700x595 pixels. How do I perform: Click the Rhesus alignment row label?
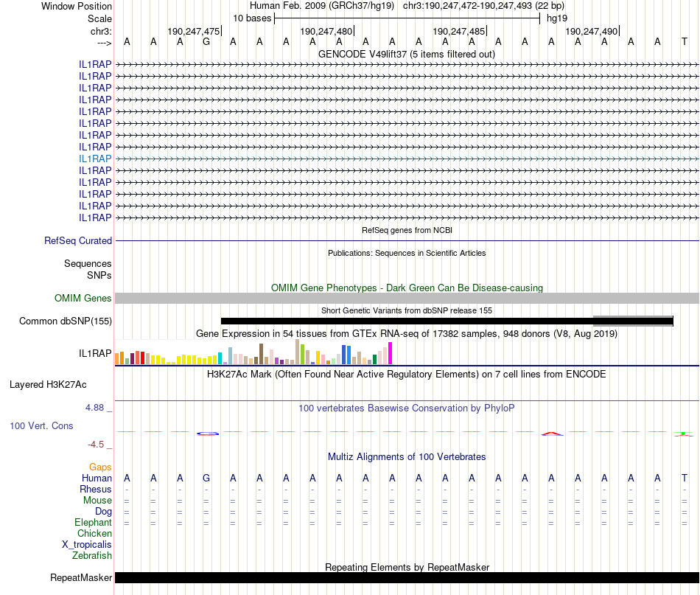pos(96,489)
